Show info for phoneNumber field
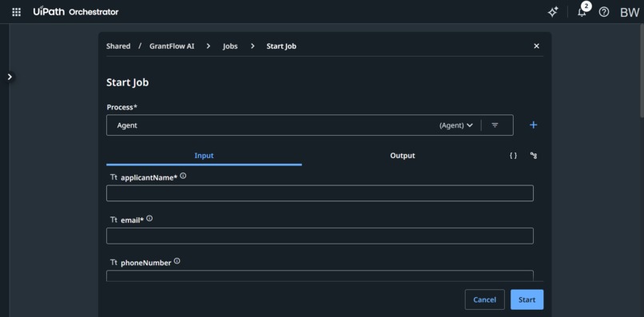Screen dimensions: 644x317 coord(177,261)
